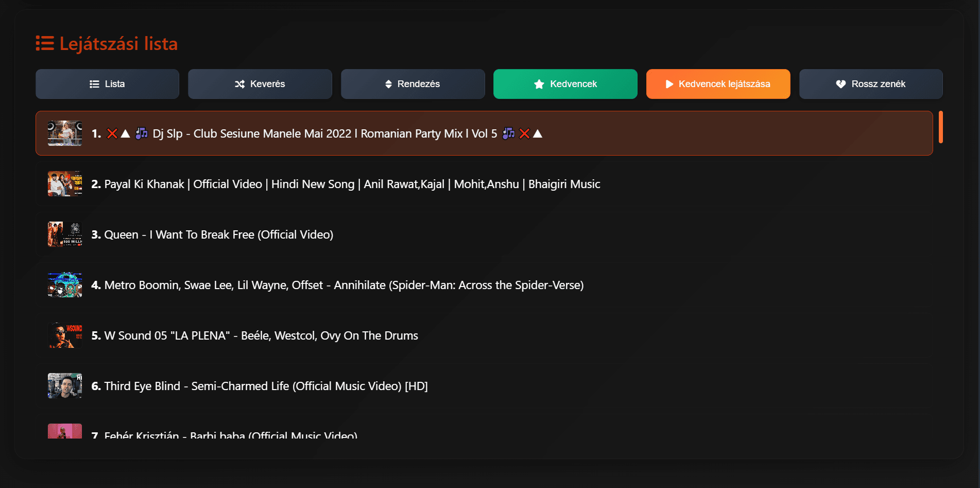Viewport: 980px width, 488px height.
Task: Click the Dj Slp track thumbnail
Action: [65, 133]
